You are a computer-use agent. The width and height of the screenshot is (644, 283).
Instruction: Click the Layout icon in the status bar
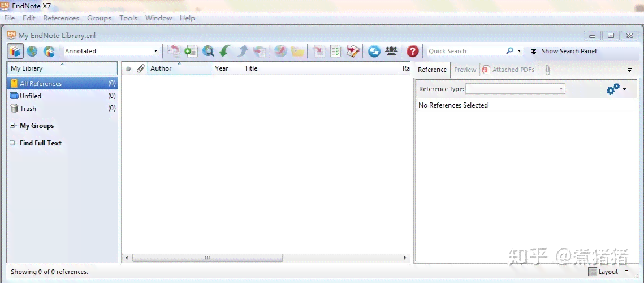(592, 272)
